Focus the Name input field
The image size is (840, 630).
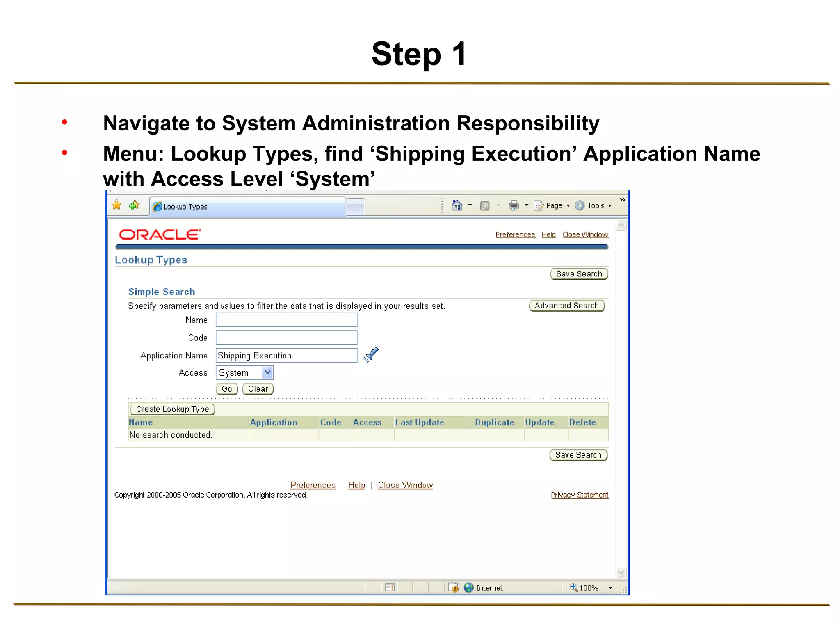pyautogui.click(x=286, y=320)
